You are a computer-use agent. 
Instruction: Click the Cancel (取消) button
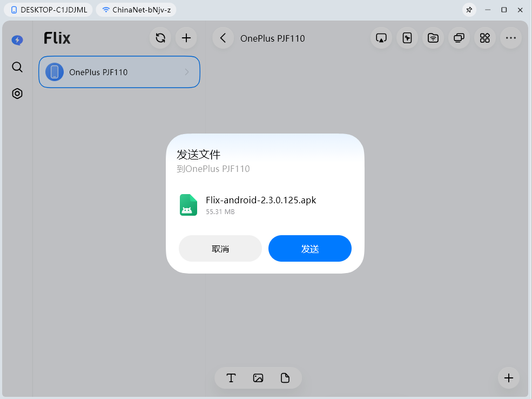coord(220,249)
